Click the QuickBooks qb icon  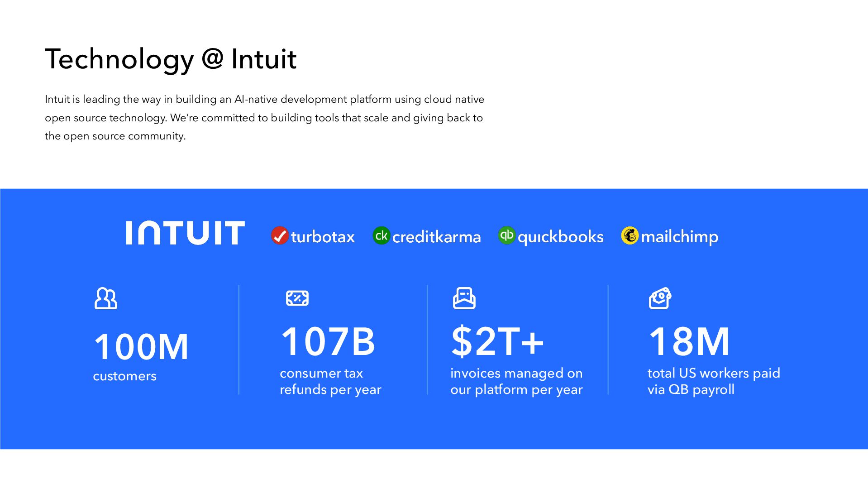click(x=507, y=235)
